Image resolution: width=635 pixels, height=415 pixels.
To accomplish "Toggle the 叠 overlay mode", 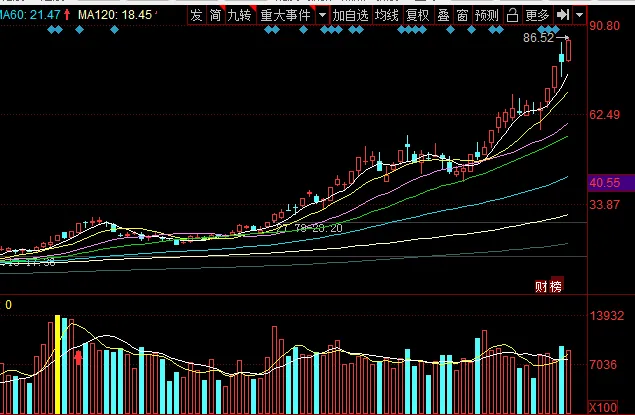I will pos(443,15).
